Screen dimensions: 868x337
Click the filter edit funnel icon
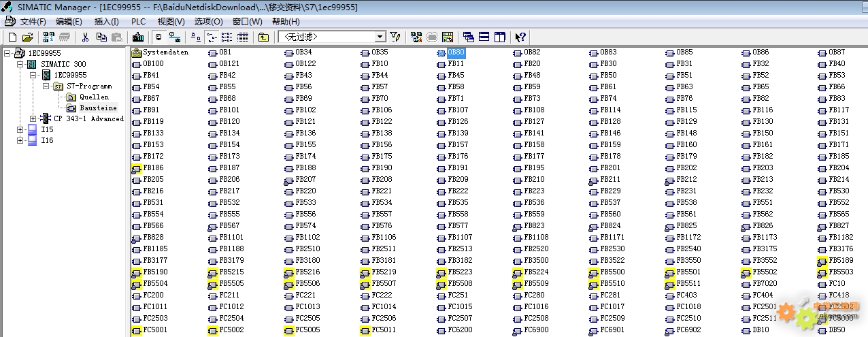[395, 37]
